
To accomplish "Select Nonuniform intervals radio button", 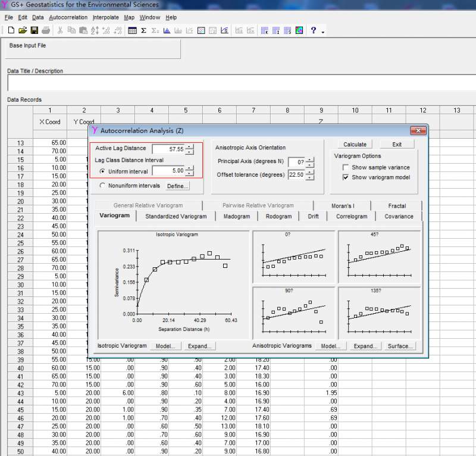I will click(102, 186).
